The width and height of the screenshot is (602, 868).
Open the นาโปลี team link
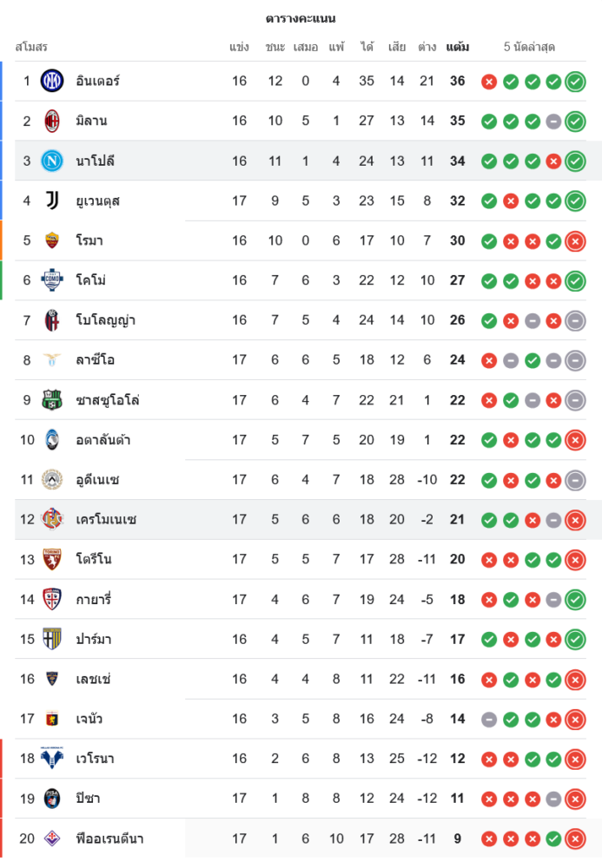click(96, 161)
